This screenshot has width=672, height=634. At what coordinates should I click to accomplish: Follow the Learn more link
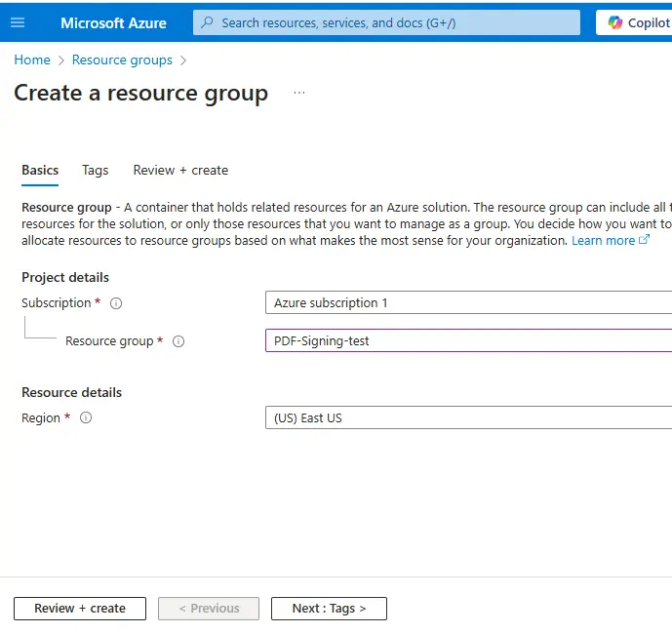603,241
